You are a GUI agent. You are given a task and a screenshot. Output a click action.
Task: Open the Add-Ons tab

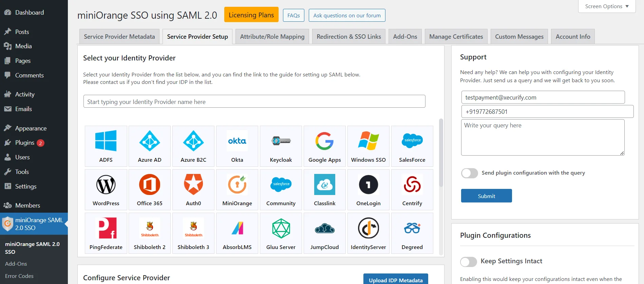point(405,36)
